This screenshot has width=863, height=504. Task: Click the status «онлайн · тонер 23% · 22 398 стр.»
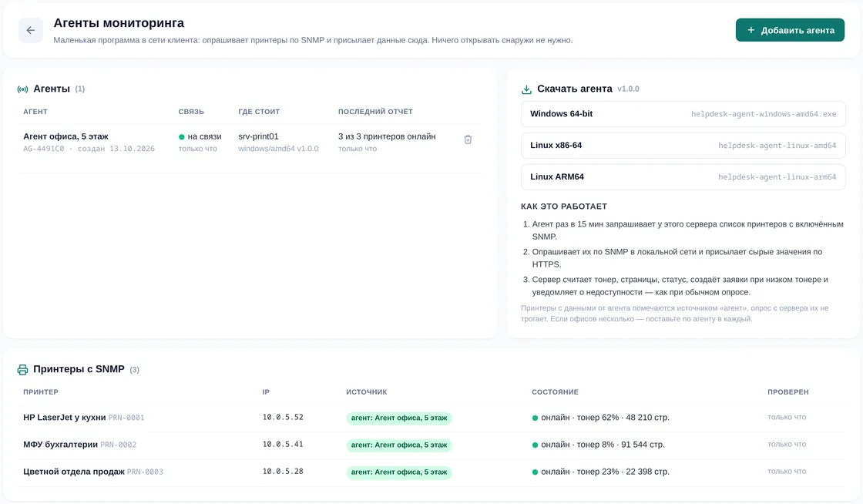600,472
